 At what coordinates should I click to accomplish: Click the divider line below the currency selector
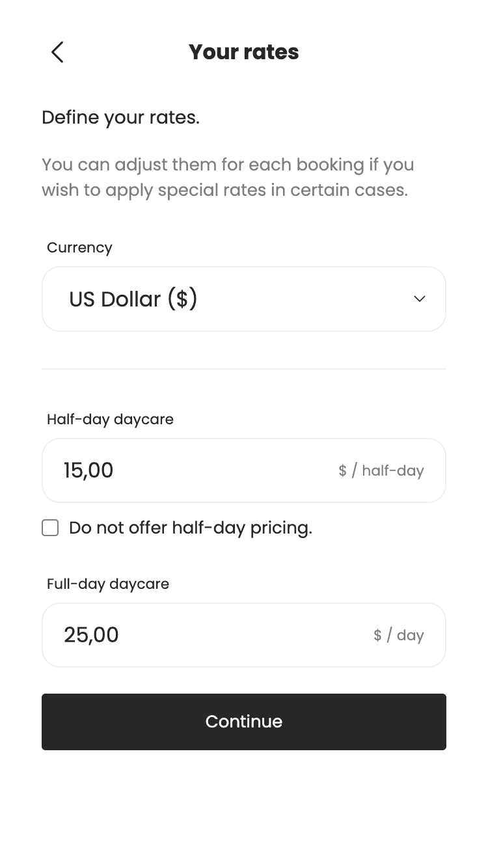point(244,369)
